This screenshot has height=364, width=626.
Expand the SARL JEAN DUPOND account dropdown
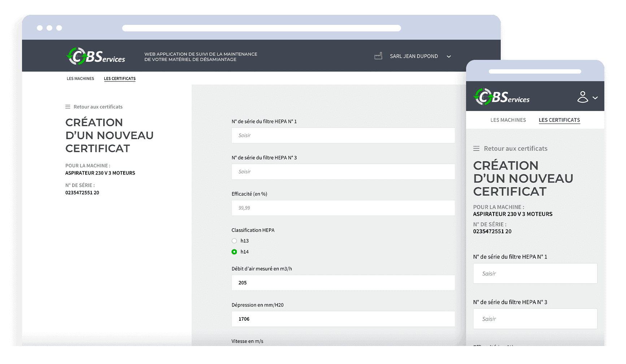point(449,57)
